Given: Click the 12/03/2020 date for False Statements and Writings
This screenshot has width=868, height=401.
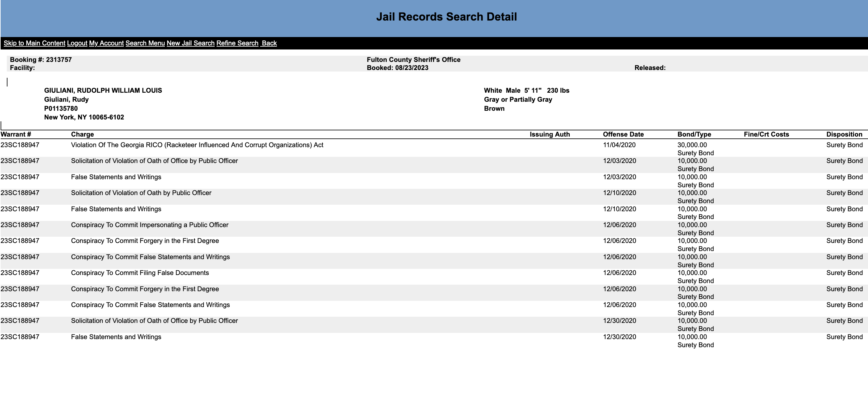Looking at the screenshot, I should 619,177.
